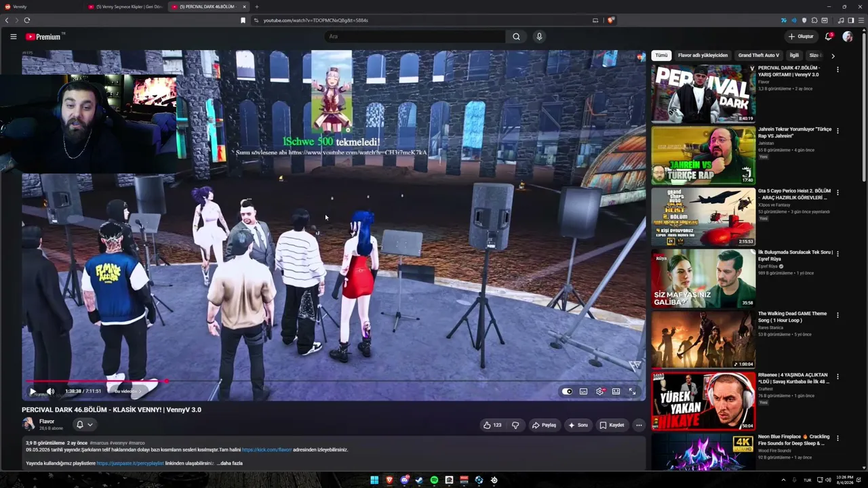Focus the YouTube search field
This screenshot has width=868, height=488.
click(414, 37)
